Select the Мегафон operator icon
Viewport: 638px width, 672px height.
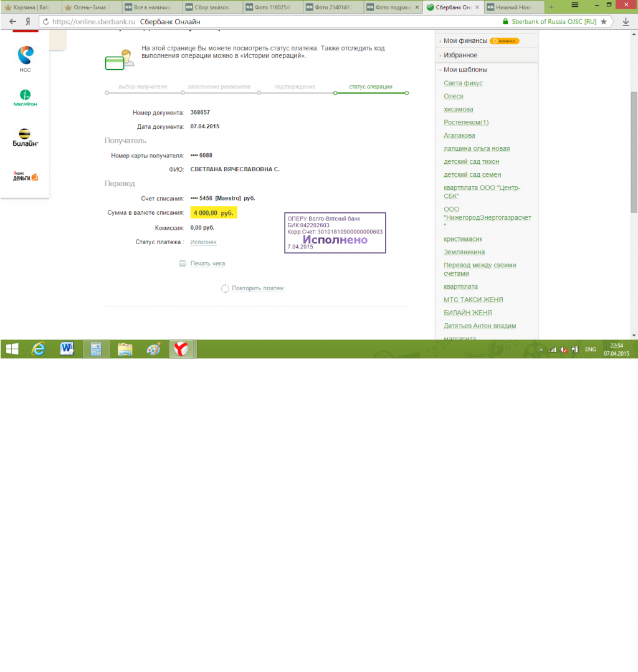click(26, 98)
